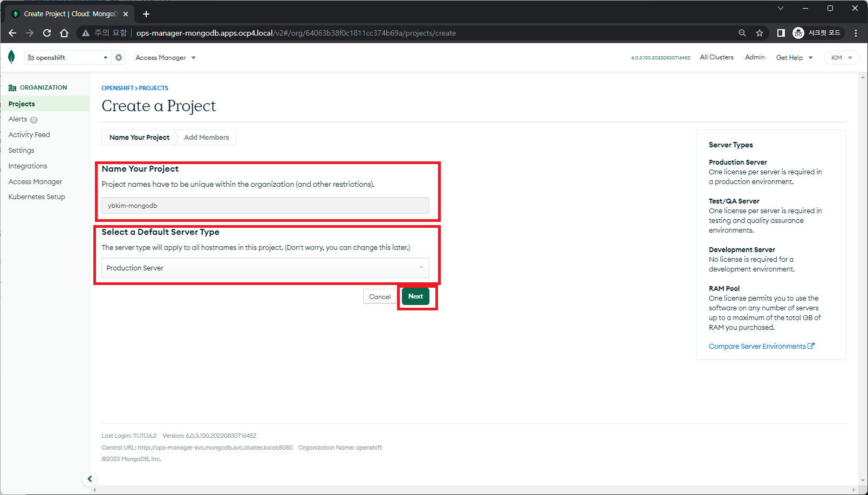Click the browser forward arrow
The height and width of the screenshot is (495, 868).
click(x=30, y=33)
